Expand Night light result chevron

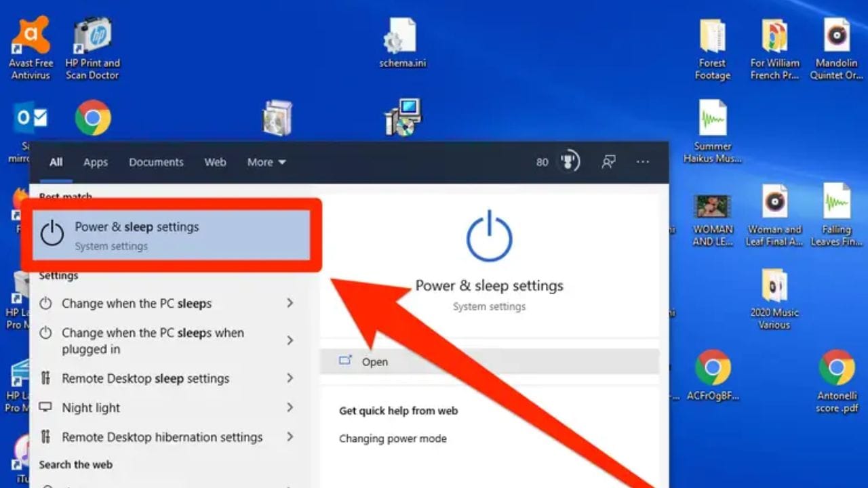[x=290, y=407]
